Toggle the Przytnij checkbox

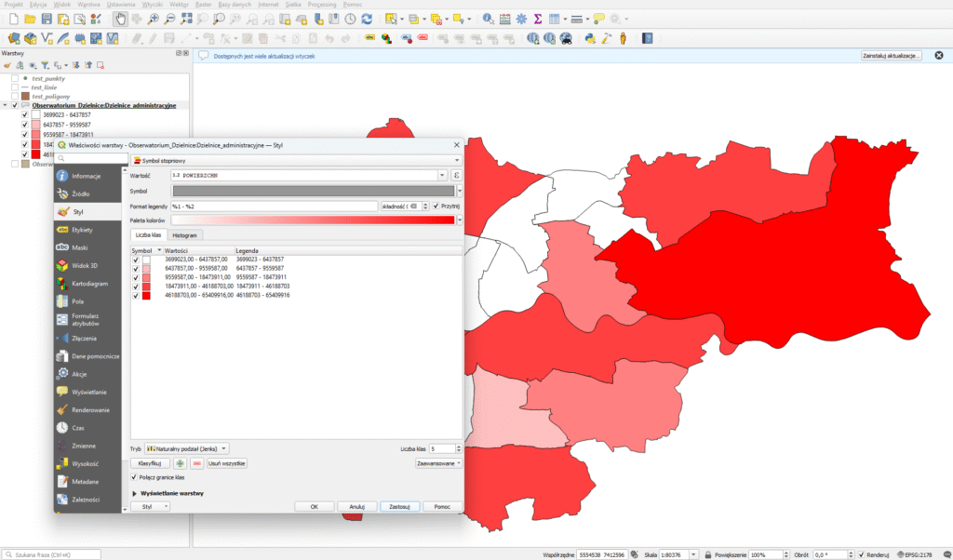tap(436, 206)
